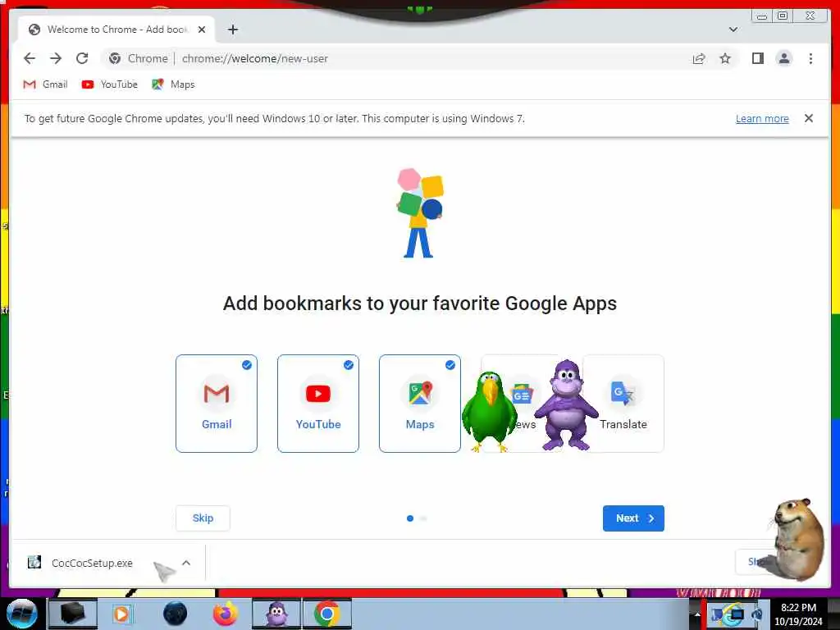Share this page via the share icon
This screenshot has height=630, width=840.
point(699,58)
